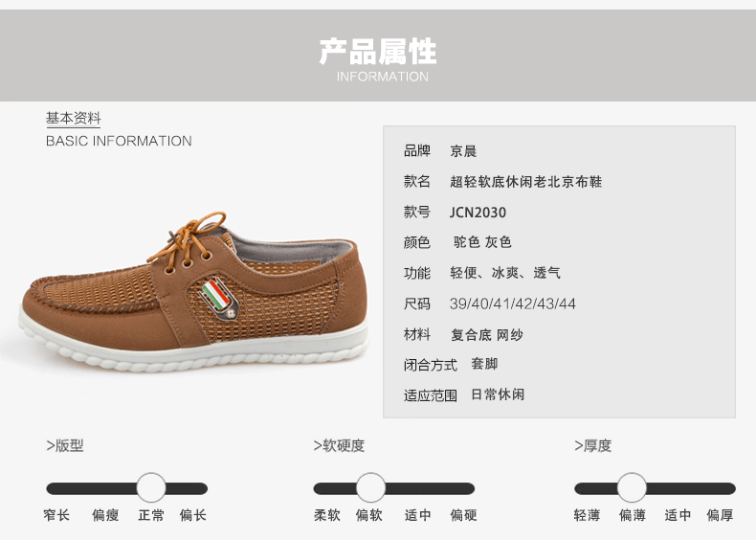Viewport: 756px width, 540px height.
Task: Click the brown shoe product image
Action: (x=194, y=293)
